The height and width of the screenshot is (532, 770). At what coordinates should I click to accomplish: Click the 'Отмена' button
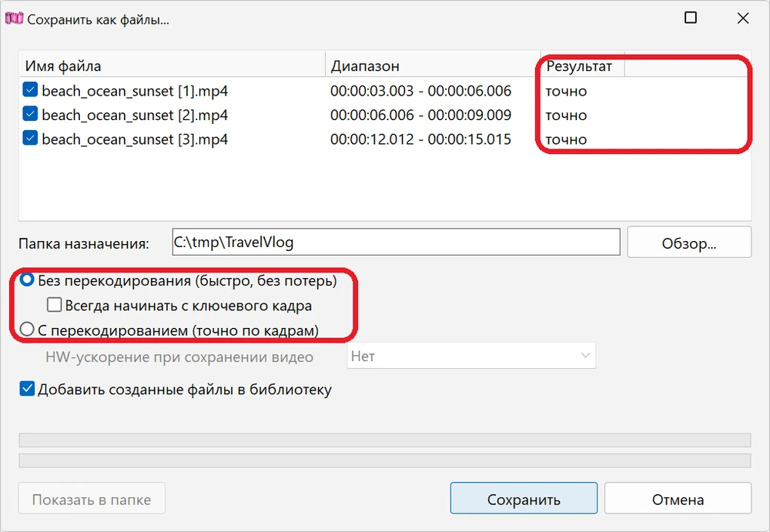pyautogui.click(x=678, y=499)
